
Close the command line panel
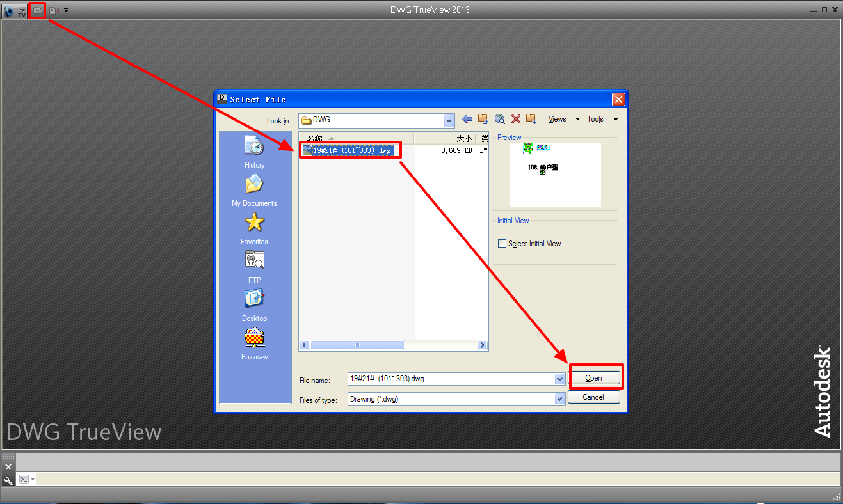tap(8, 468)
